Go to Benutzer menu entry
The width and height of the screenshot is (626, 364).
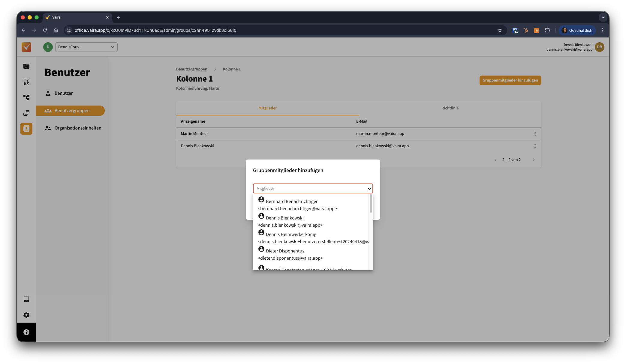coord(64,93)
